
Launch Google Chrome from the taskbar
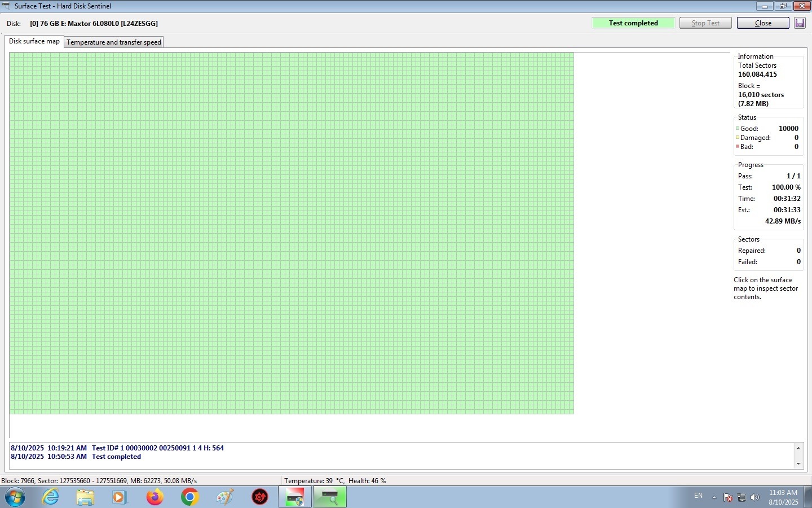189,497
